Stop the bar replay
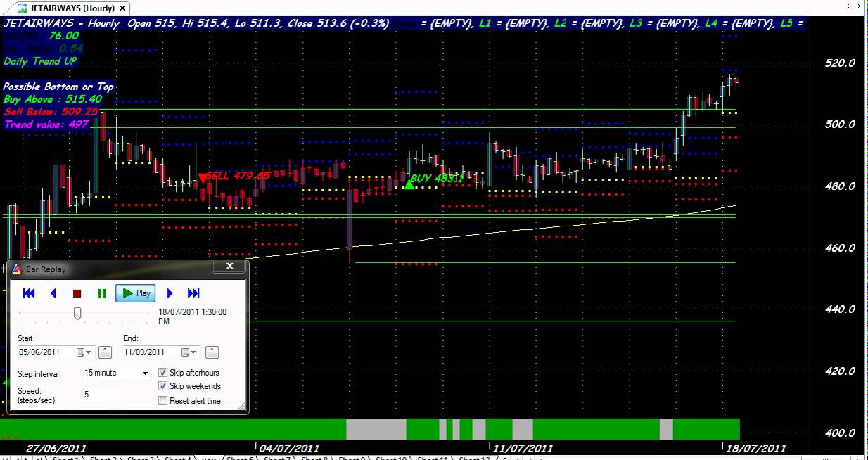This screenshot has height=460, width=868. tap(77, 293)
